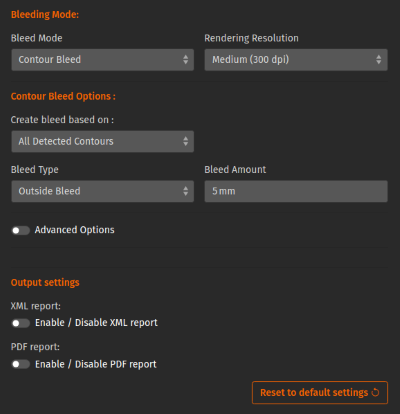
Task: Enable the XML report toggle
Action: click(21, 323)
